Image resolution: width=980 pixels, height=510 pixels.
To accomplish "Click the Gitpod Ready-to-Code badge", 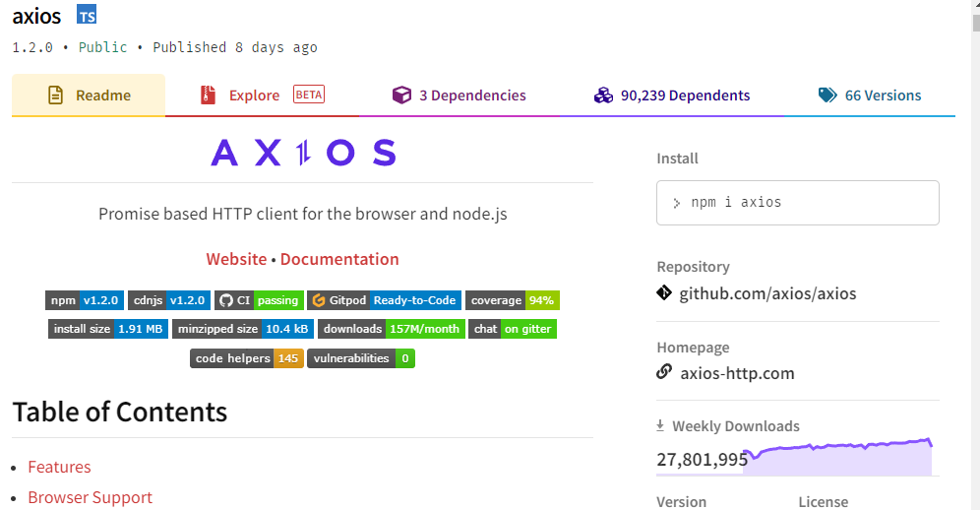I will (385, 300).
